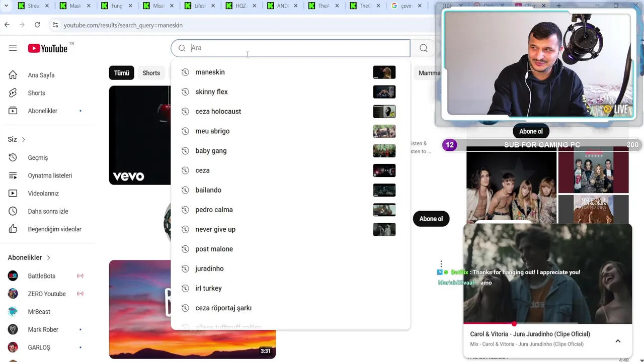
Task: Select the Mamma filter chip
Action: click(x=429, y=73)
